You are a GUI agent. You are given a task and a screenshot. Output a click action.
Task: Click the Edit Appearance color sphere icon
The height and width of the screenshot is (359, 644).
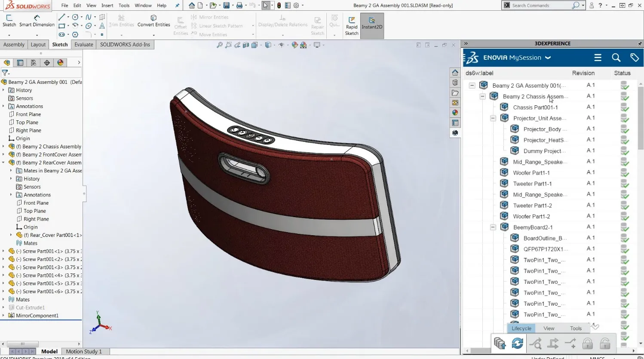tap(295, 45)
